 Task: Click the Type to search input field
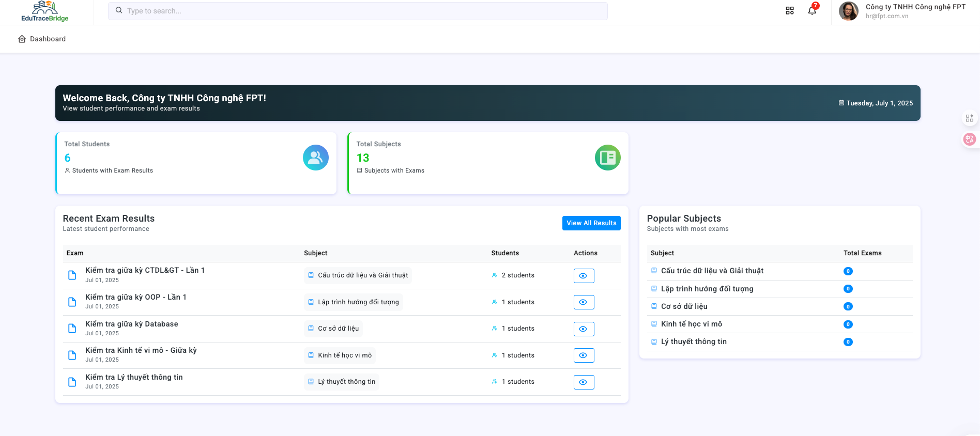coord(358,11)
